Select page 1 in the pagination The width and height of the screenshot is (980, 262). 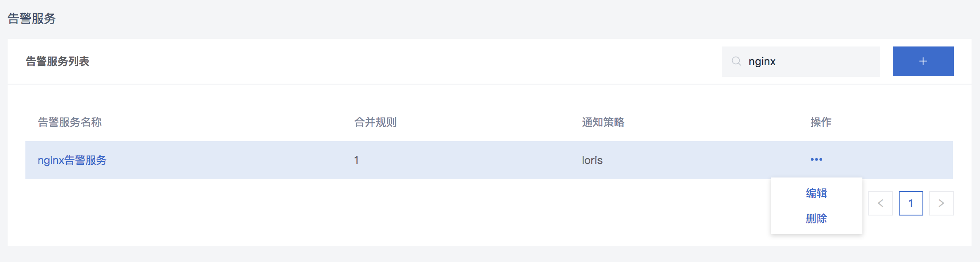point(911,203)
